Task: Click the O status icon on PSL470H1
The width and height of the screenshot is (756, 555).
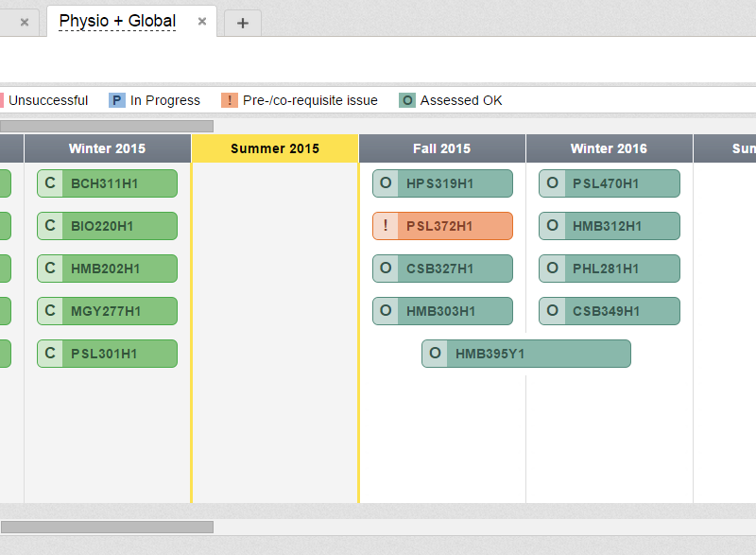Action: click(x=552, y=183)
